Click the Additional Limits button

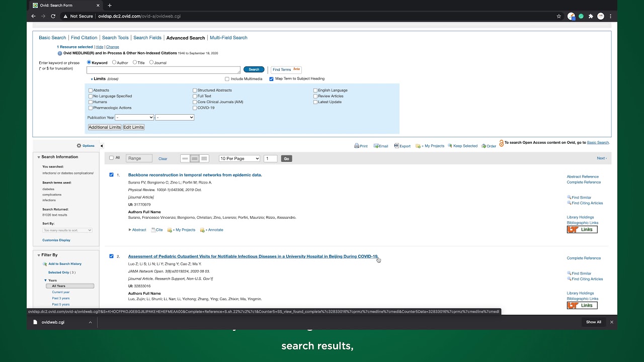click(105, 127)
